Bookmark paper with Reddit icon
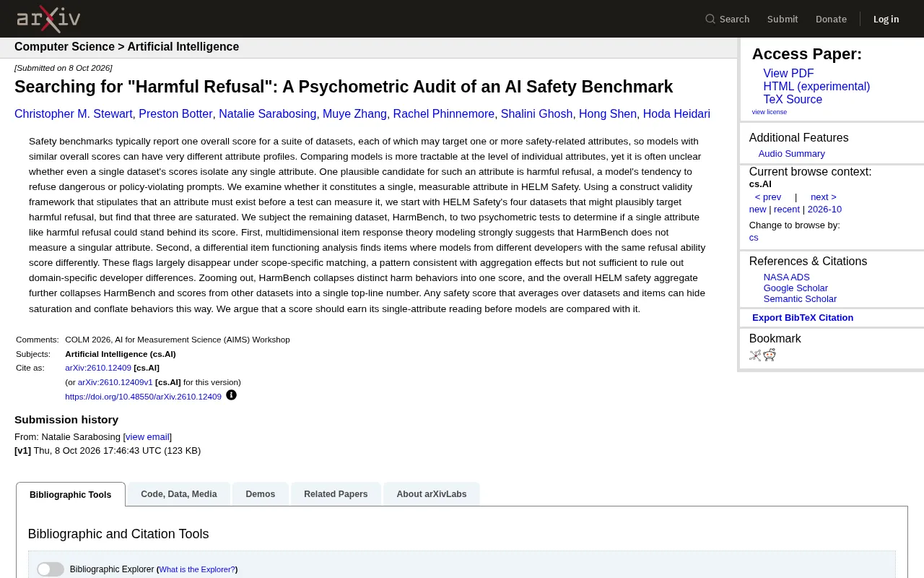This screenshot has width=924, height=578. click(770, 355)
